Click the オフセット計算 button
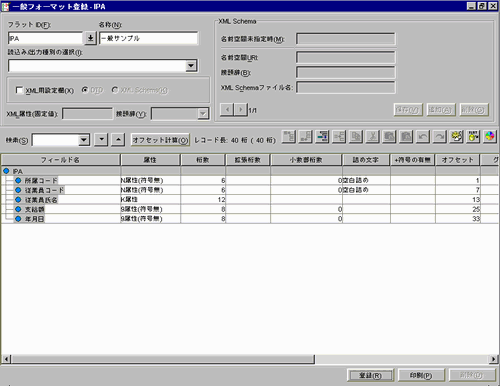 point(160,140)
